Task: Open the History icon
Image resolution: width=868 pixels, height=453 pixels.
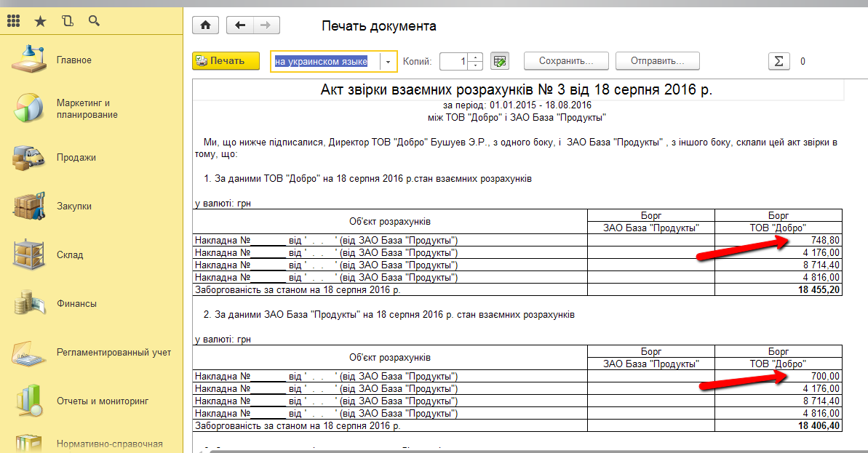Action: coord(68,21)
